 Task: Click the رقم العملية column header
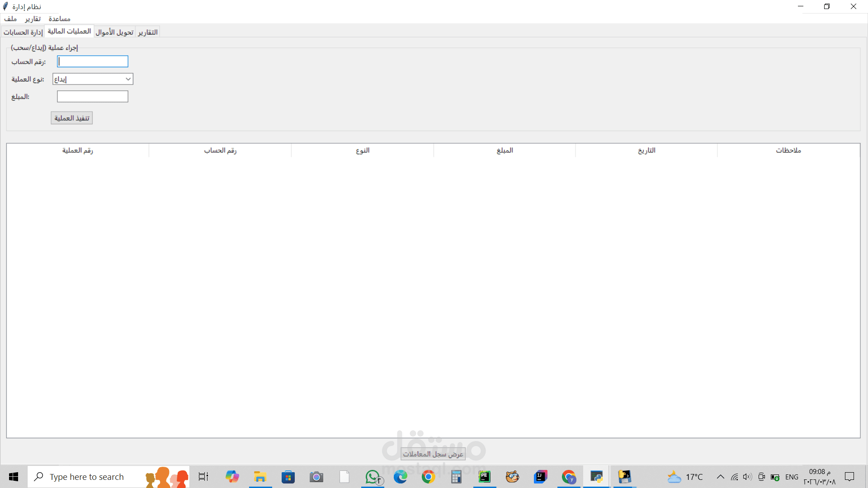(78, 150)
